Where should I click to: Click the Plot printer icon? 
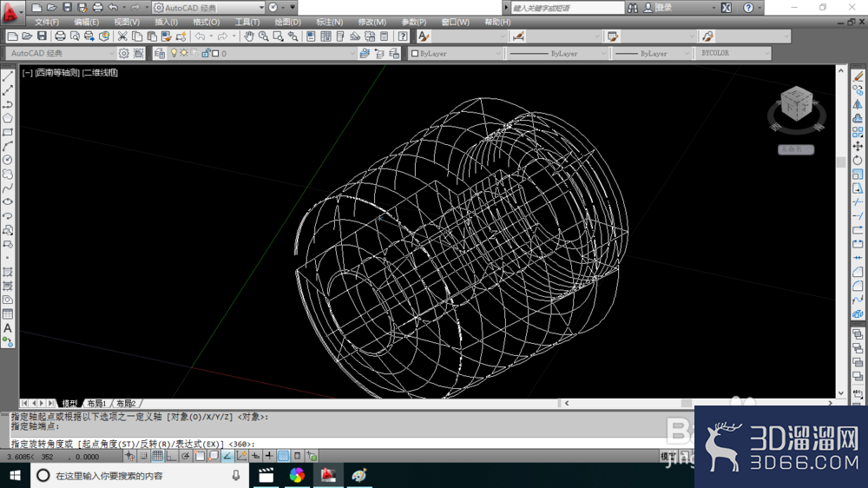(x=60, y=36)
